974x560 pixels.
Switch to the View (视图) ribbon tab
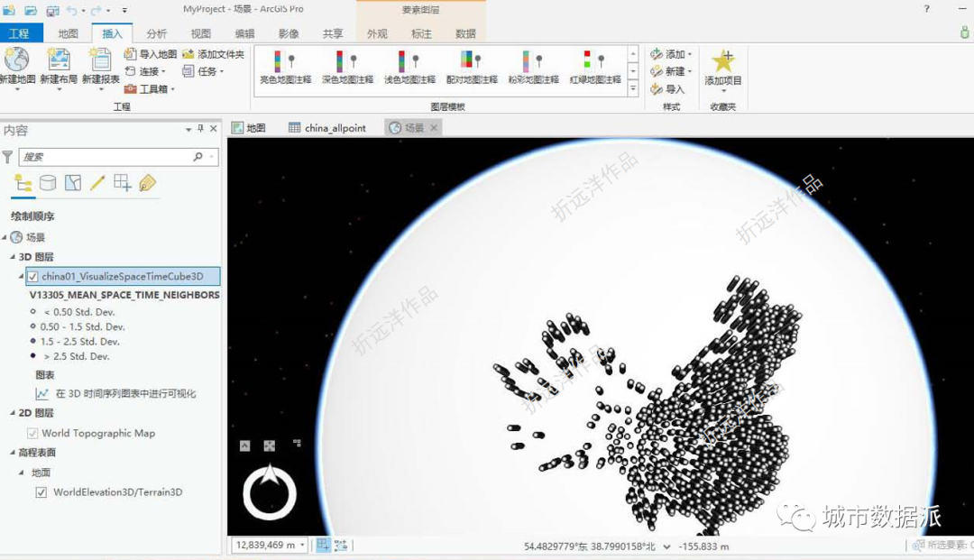200,33
